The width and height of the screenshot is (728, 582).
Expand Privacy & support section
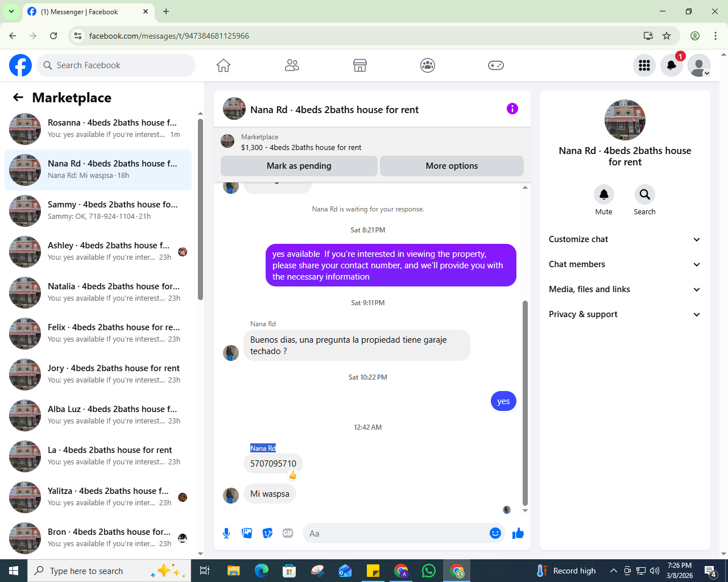point(625,314)
